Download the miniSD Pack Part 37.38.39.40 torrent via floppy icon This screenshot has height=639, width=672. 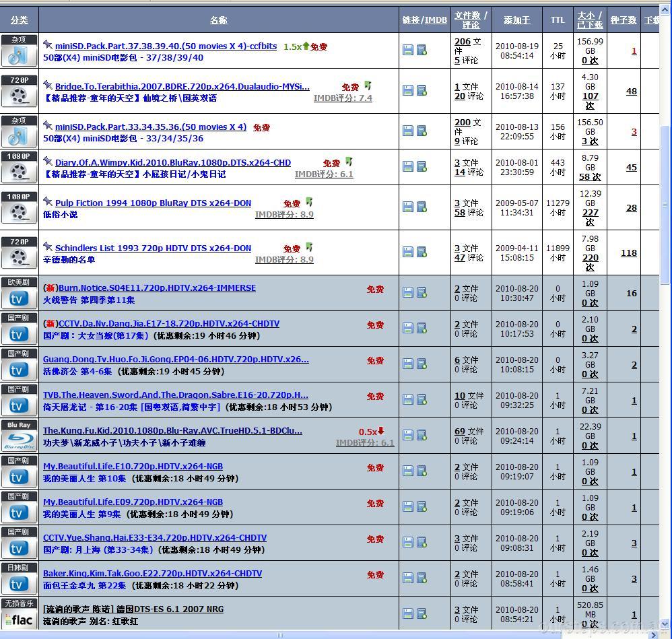[x=408, y=50]
